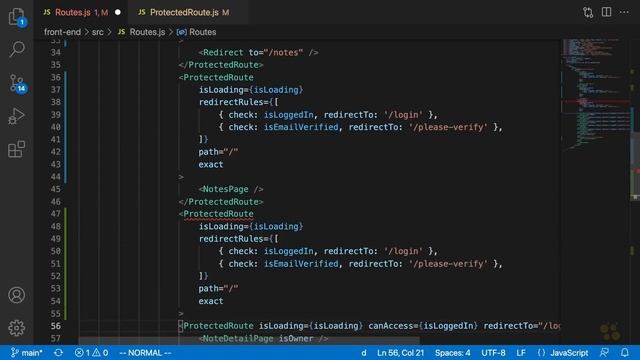Click the unsaved dot on Routes.js tab

coord(118,12)
